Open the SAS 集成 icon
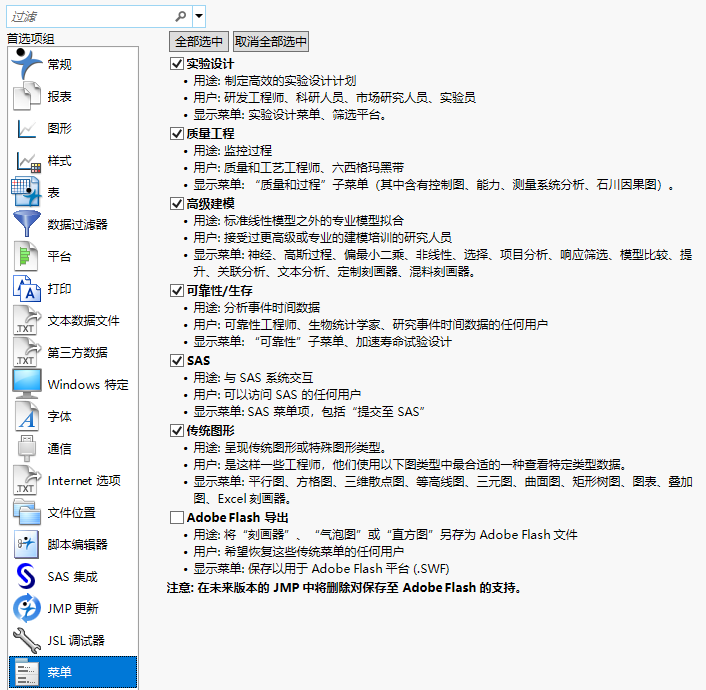 pos(26,576)
